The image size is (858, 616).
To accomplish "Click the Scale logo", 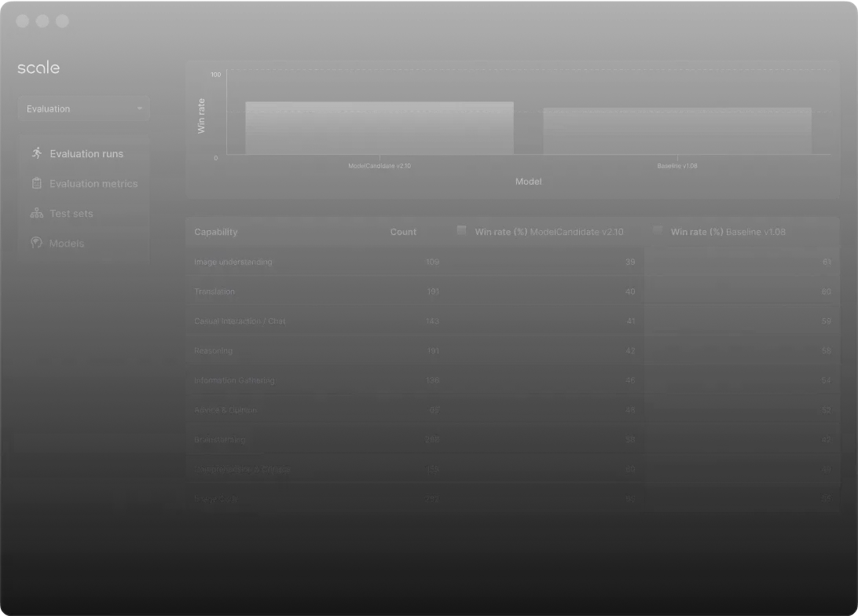I will point(38,68).
